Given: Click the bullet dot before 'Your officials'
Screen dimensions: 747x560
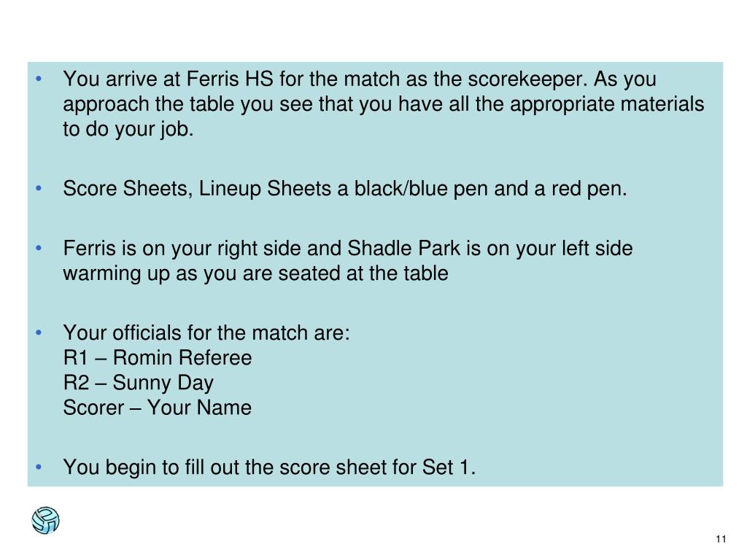Looking at the screenshot, I should pyautogui.click(x=39, y=332).
